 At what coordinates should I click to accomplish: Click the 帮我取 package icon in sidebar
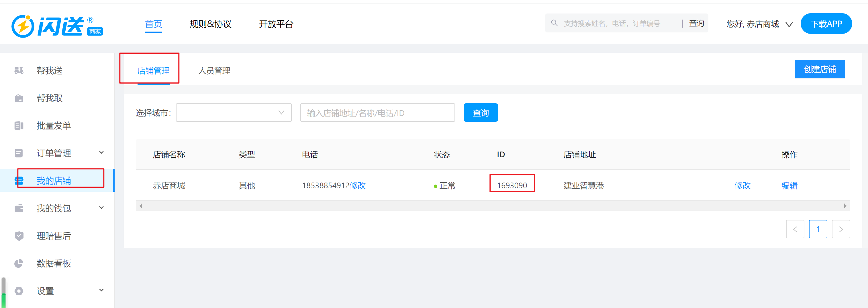(19, 98)
